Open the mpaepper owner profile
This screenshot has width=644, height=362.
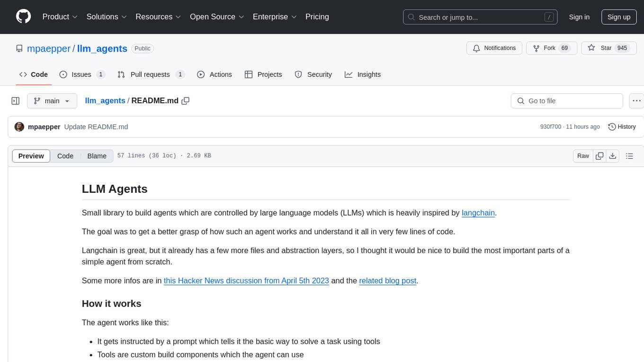pyautogui.click(x=49, y=48)
